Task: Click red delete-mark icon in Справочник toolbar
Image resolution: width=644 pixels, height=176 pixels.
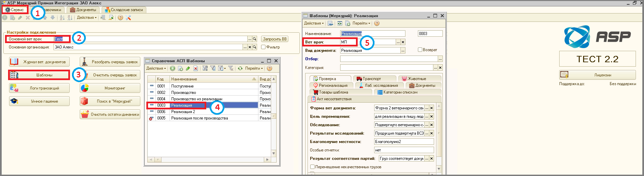Action: (x=195, y=68)
